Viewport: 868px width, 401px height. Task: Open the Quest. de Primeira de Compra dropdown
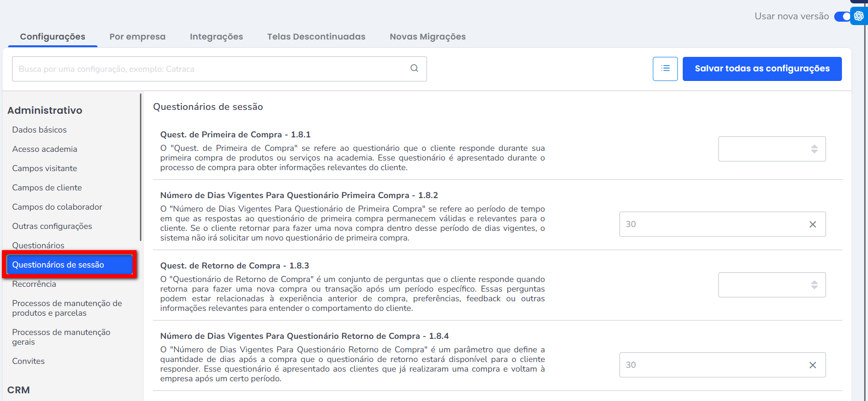(x=772, y=149)
